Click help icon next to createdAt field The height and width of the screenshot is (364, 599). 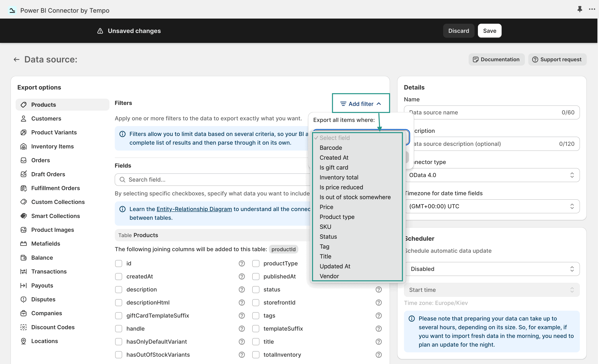[241, 276]
